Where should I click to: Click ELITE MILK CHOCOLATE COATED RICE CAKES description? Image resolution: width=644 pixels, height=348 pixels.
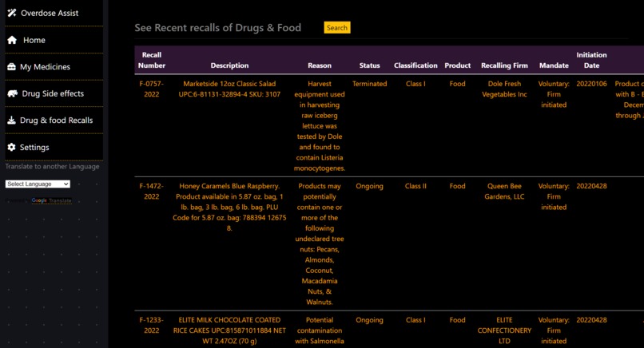[x=229, y=330]
